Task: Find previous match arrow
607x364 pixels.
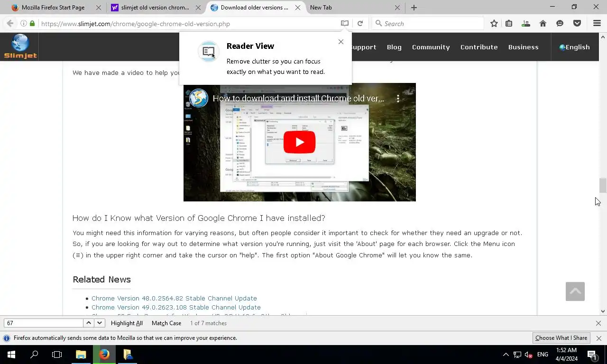Action: (88, 323)
